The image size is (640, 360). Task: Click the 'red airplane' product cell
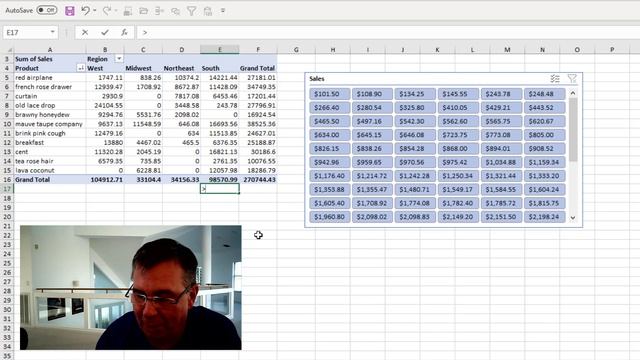coord(50,78)
